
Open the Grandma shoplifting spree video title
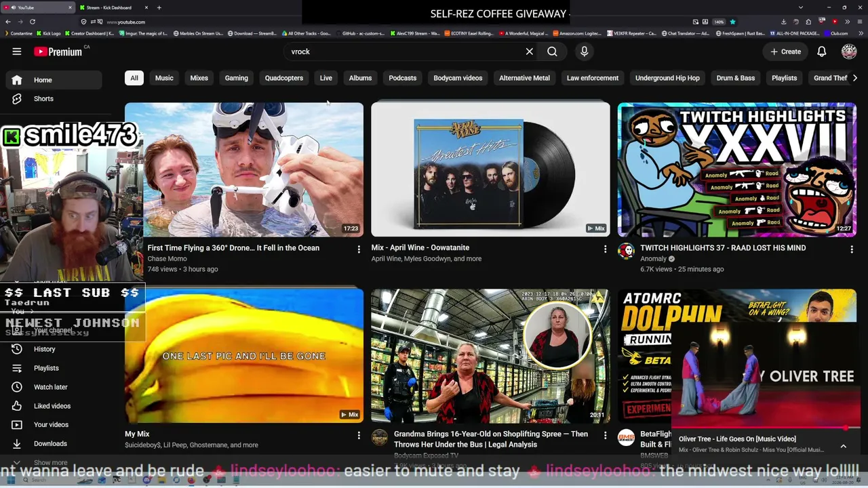491,439
